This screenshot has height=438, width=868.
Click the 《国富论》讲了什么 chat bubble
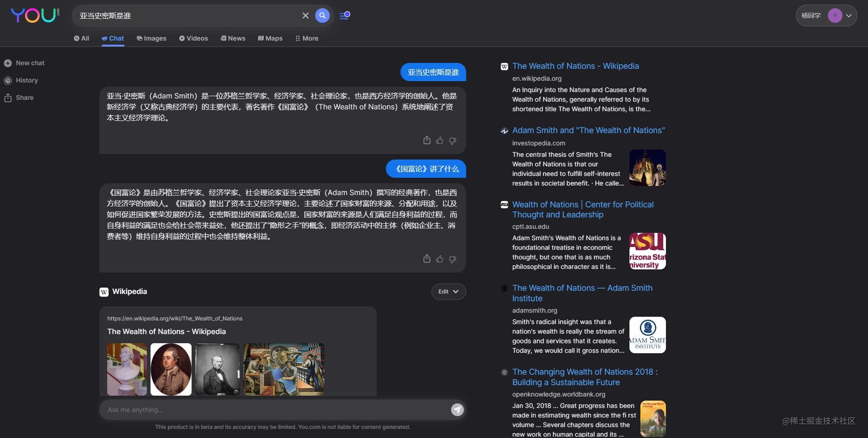point(426,169)
